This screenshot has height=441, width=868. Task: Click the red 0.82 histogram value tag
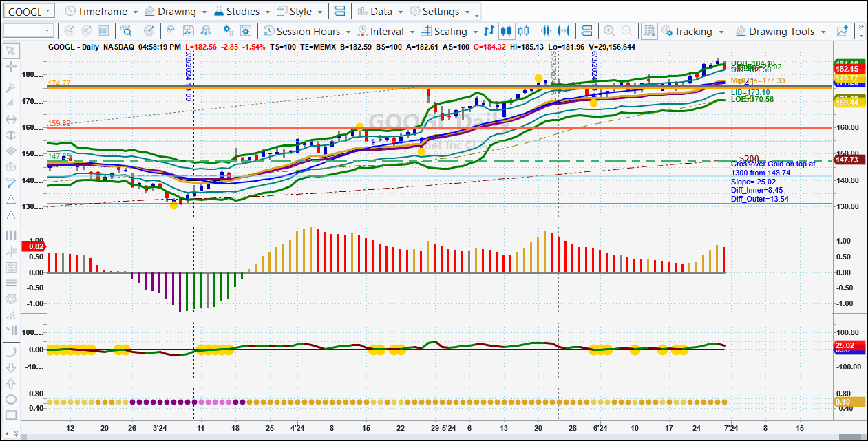point(34,246)
